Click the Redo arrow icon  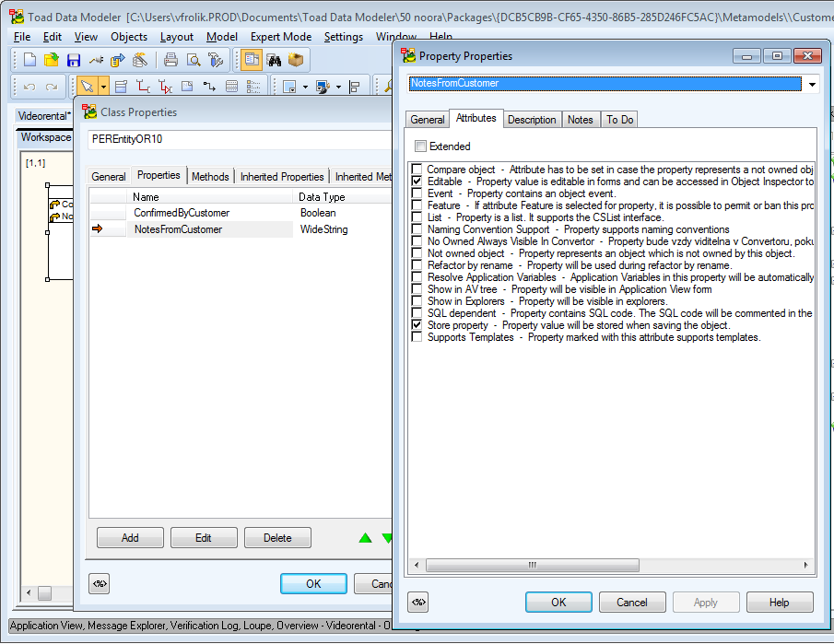[52, 87]
